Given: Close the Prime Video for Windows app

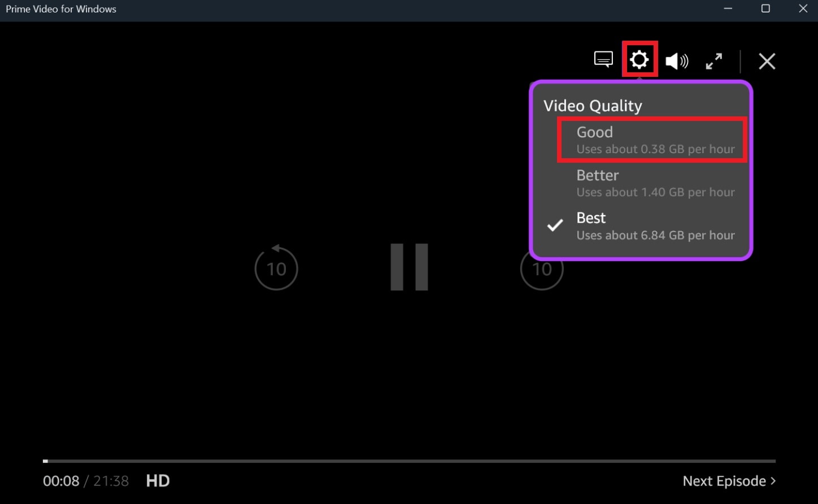Looking at the screenshot, I should [803, 9].
